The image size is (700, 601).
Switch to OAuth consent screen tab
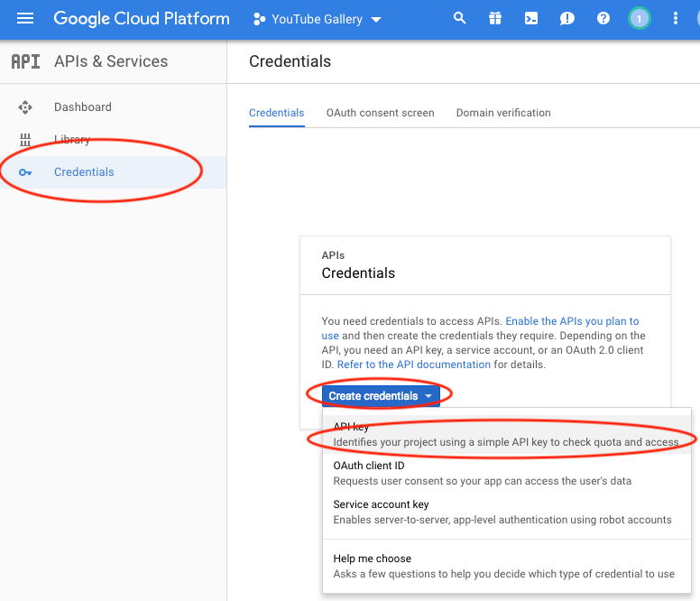pyautogui.click(x=380, y=113)
